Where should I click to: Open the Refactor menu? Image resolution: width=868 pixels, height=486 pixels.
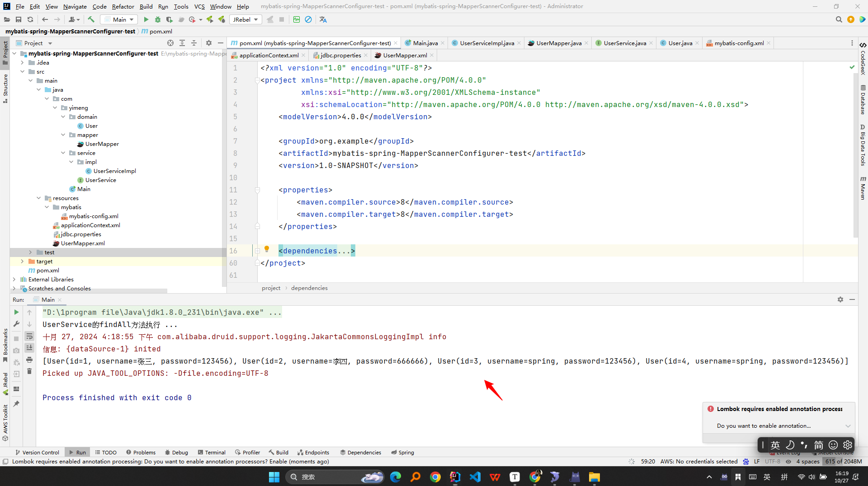(x=123, y=6)
